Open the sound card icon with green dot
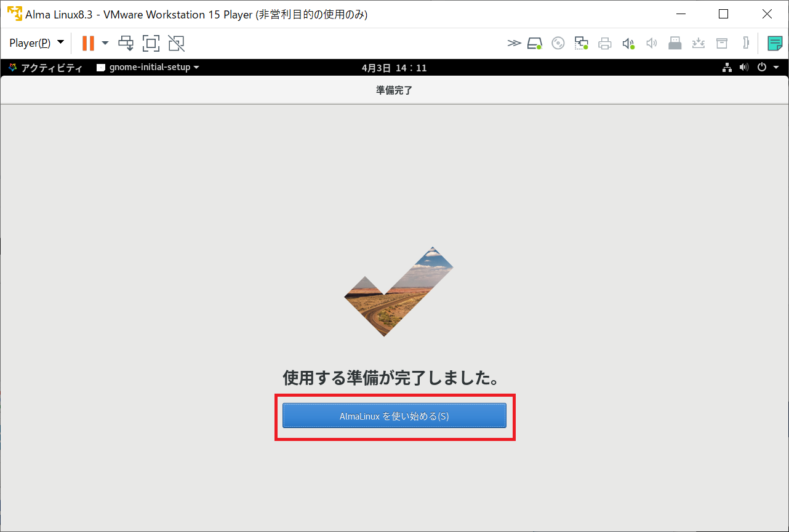 pos(628,43)
